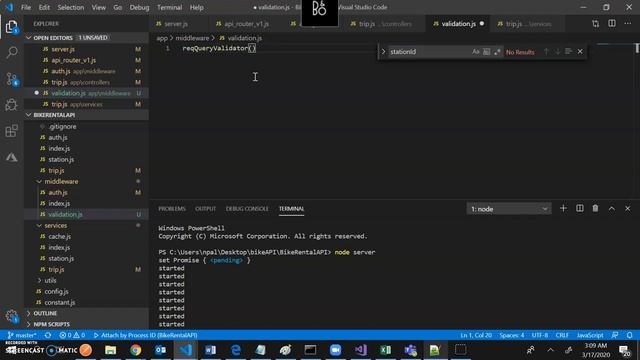Open editor More Actions menu

coord(628,24)
